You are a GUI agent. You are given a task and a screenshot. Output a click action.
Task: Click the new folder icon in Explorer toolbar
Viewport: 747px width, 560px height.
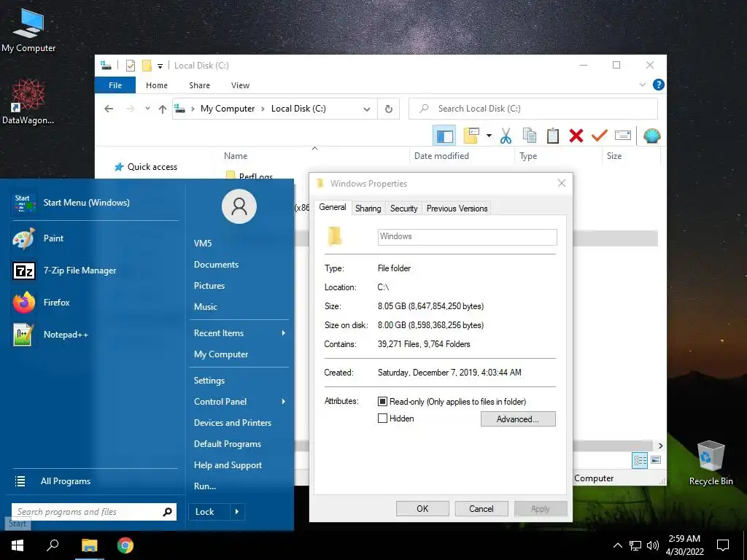point(471,136)
